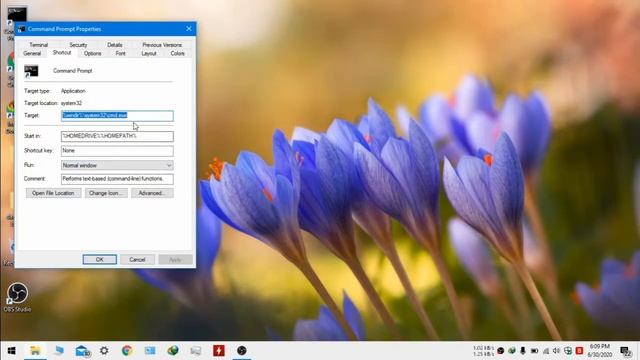Open the Font tab
This screenshot has height=360, width=640.
(x=120, y=53)
